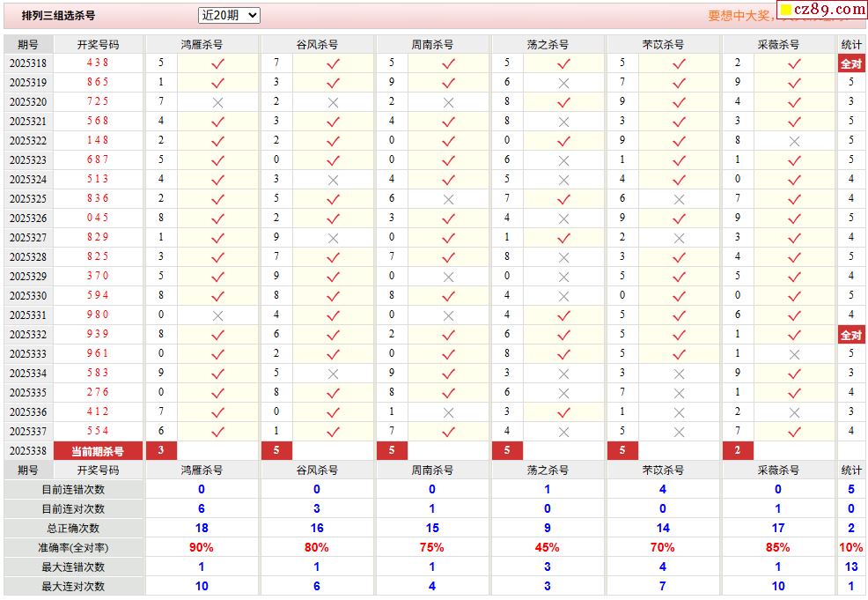Screen dimensions: 868x600
Task: Select period number 2025330
Action: [28, 296]
